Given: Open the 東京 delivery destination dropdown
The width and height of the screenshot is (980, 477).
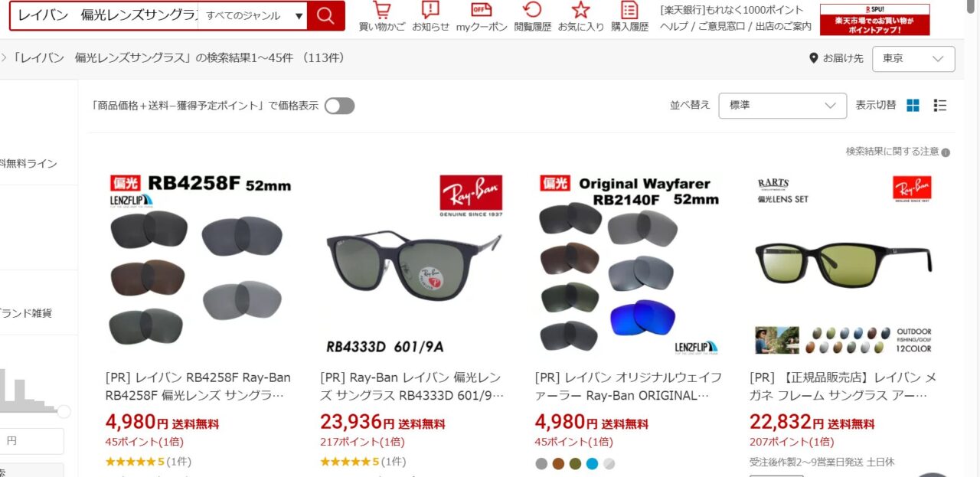Looking at the screenshot, I should 913,59.
